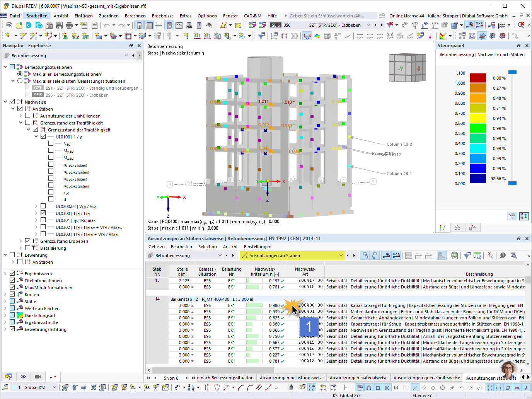Screen dimensions: 532x399
Task: Adjust decimal places for table values
Action: click(x=477, y=256)
